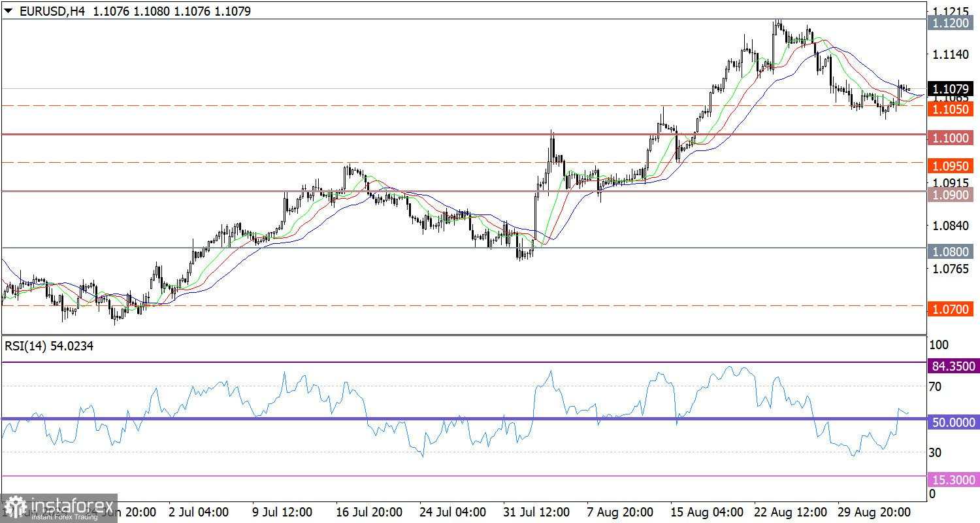
Task: Click the chart menu triangle beside EURUSD,H4
Action: [8, 11]
